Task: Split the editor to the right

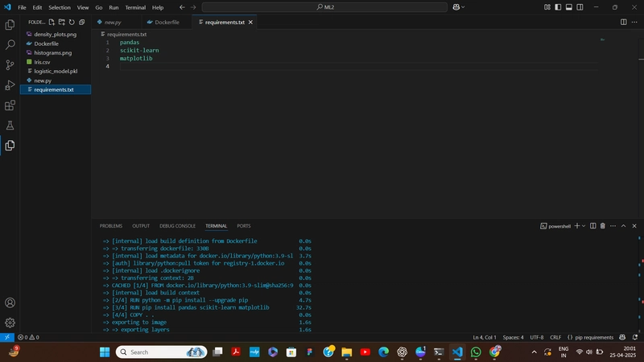Action: (623, 23)
